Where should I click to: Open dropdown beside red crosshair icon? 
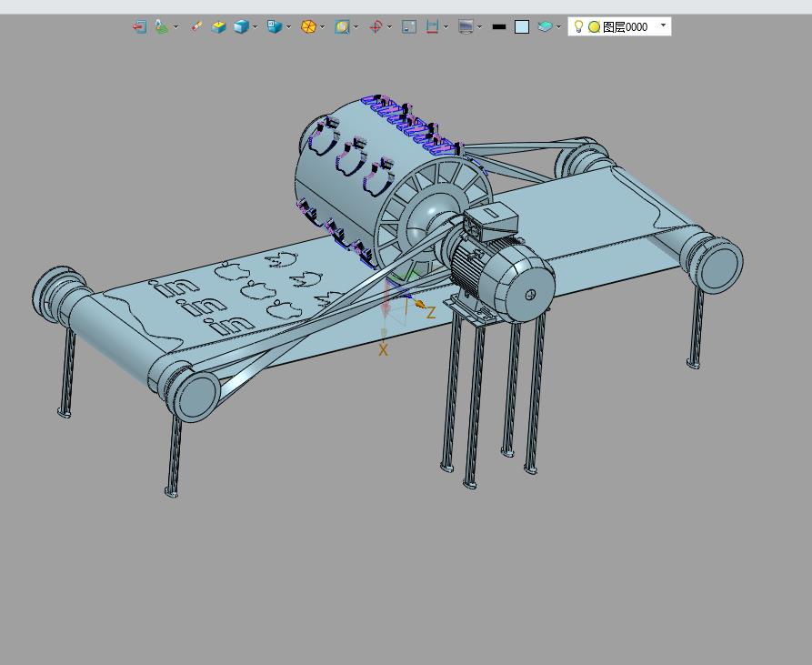(x=389, y=27)
